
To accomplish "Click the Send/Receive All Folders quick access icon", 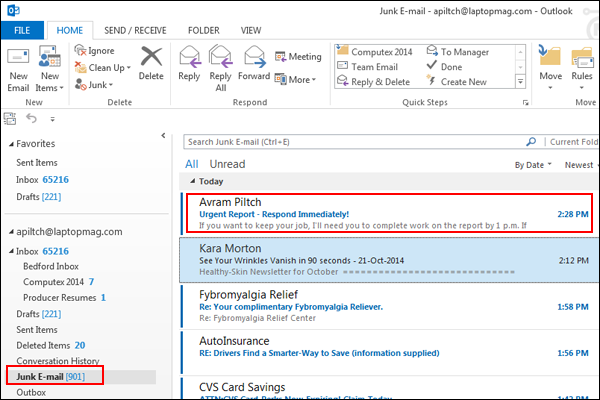I will [10, 119].
